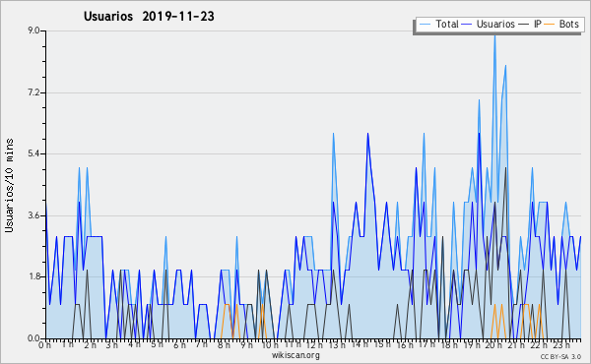Click the Bots legend label

point(568,24)
